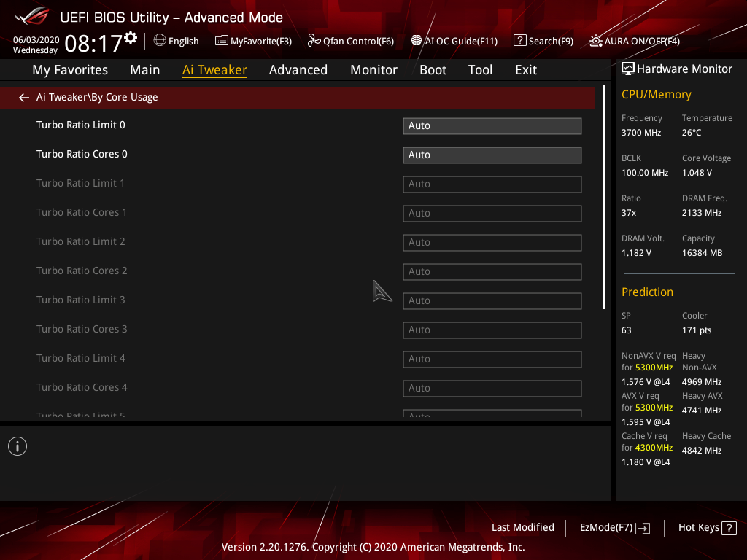Open the Boot menu tab

[x=433, y=70]
